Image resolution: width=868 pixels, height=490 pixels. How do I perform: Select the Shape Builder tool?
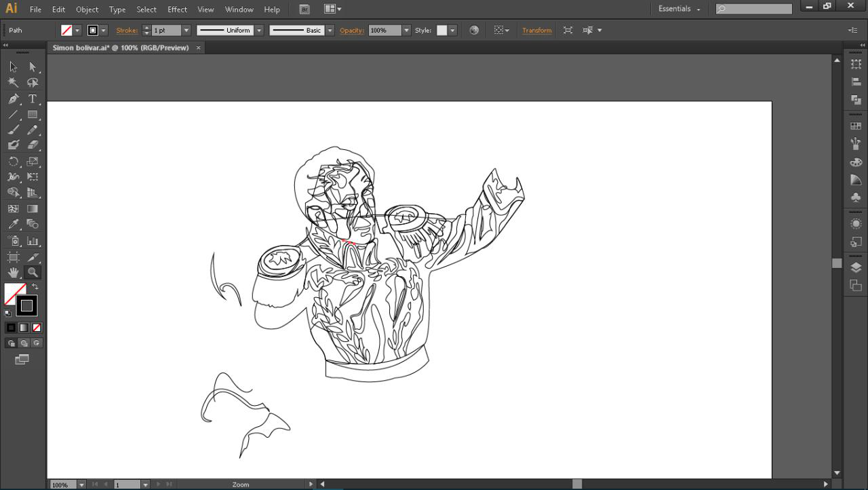pyautogui.click(x=13, y=193)
